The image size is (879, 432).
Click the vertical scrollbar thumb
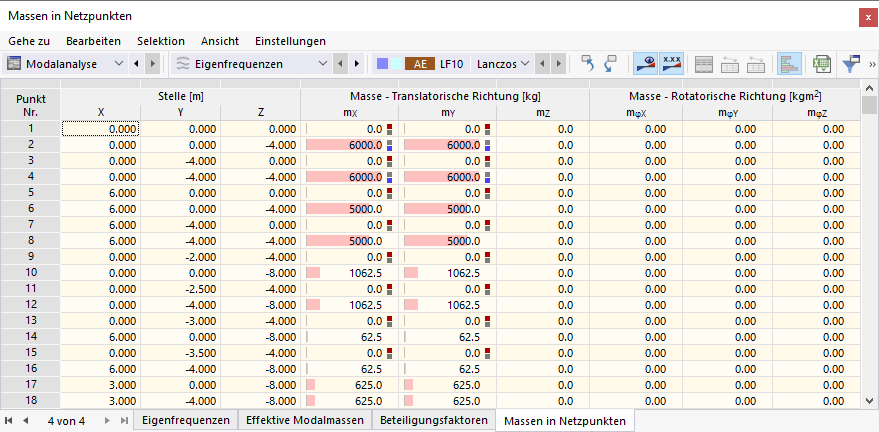tap(869, 104)
